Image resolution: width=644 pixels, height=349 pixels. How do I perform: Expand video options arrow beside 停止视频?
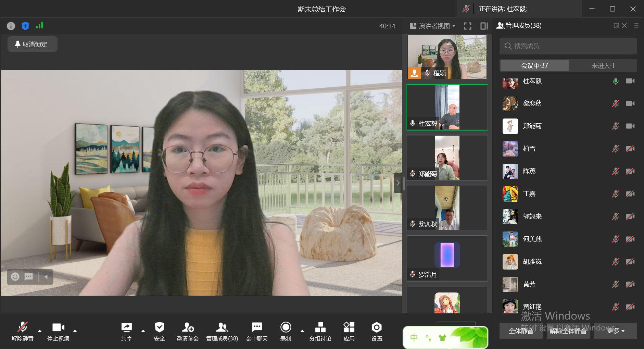point(75,331)
